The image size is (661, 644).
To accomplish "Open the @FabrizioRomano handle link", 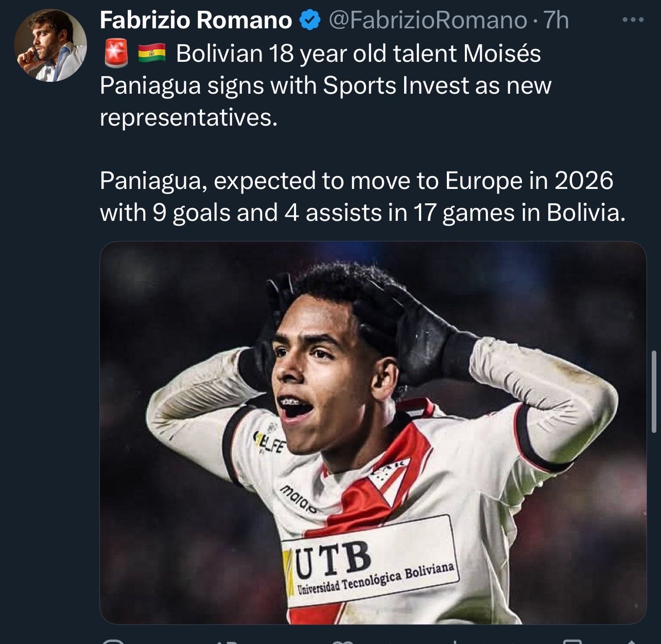I will (427, 20).
